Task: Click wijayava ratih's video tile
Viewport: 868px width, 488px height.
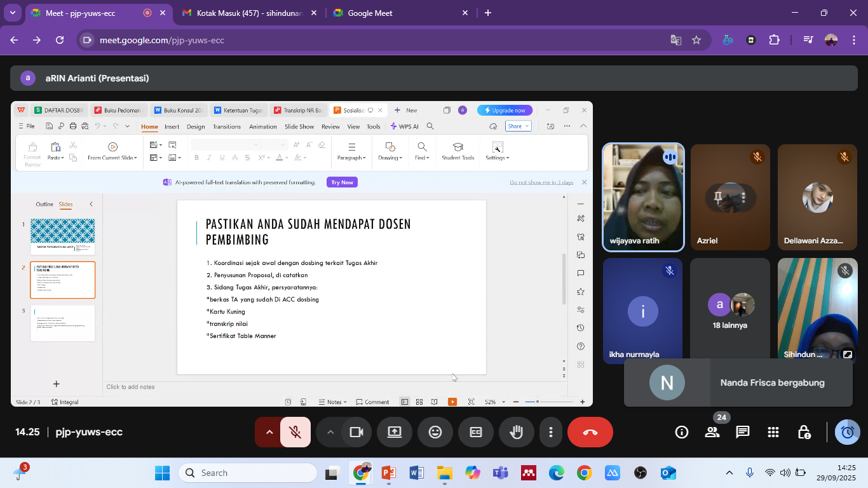Action: click(x=643, y=197)
